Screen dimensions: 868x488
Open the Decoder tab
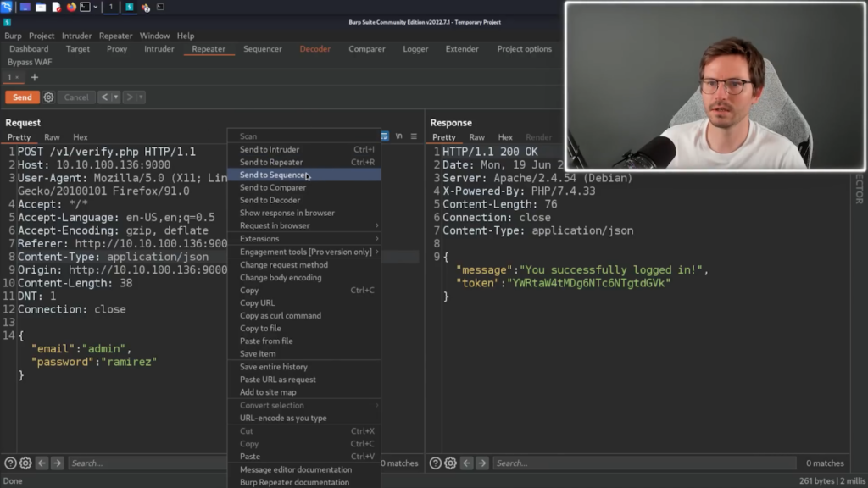tap(314, 49)
